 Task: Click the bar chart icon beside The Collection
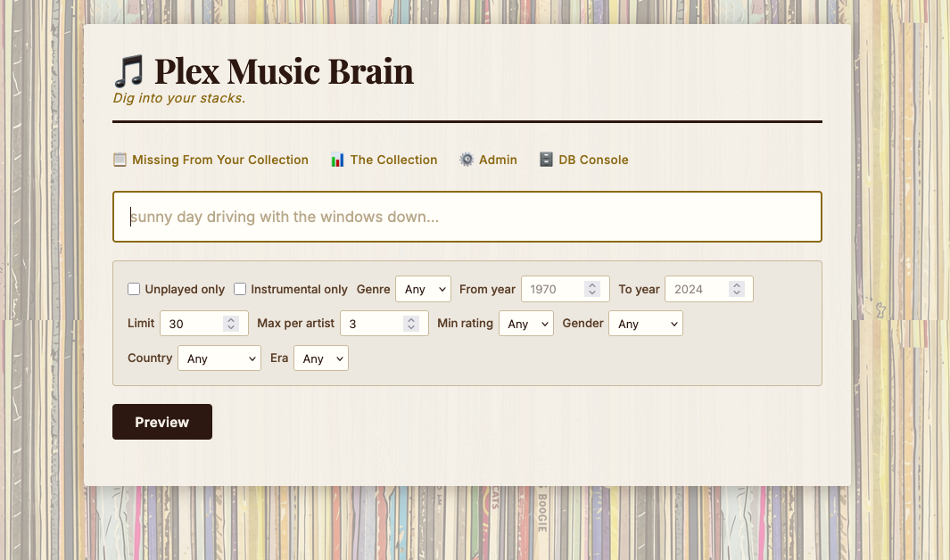coord(337,160)
